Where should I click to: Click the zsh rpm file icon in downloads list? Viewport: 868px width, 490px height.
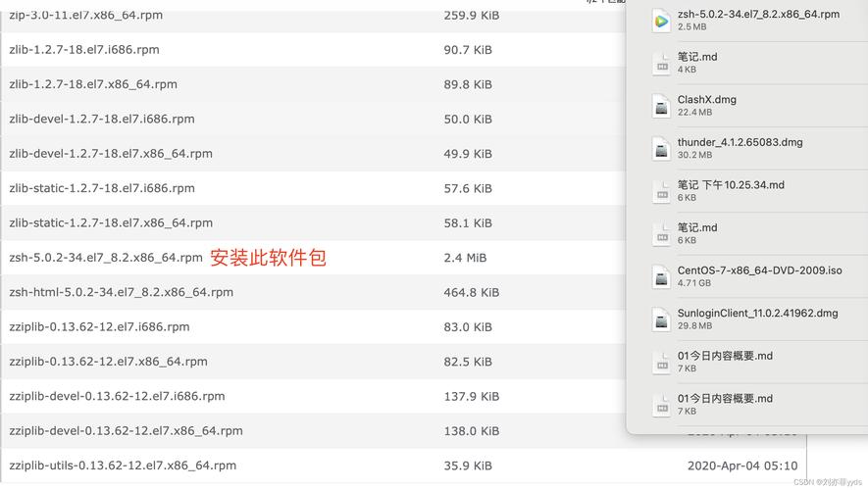click(x=661, y=21)
